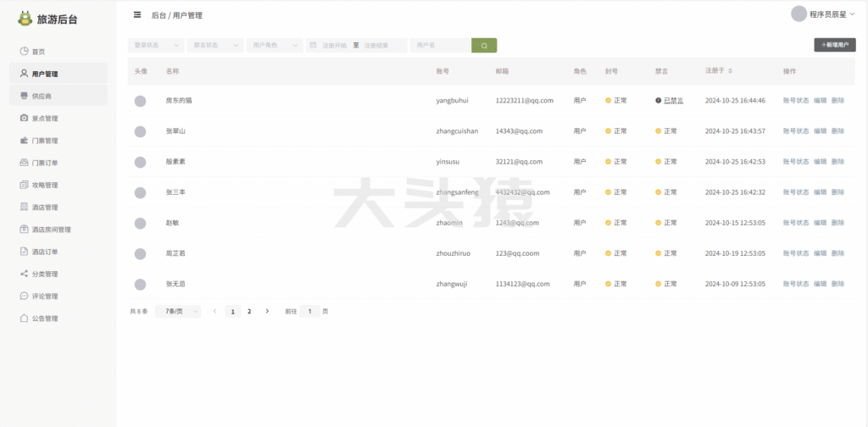This screenshot has width=868, height=427.
Task: Click the avatar of user 殷素素
Action: (141, 162)
